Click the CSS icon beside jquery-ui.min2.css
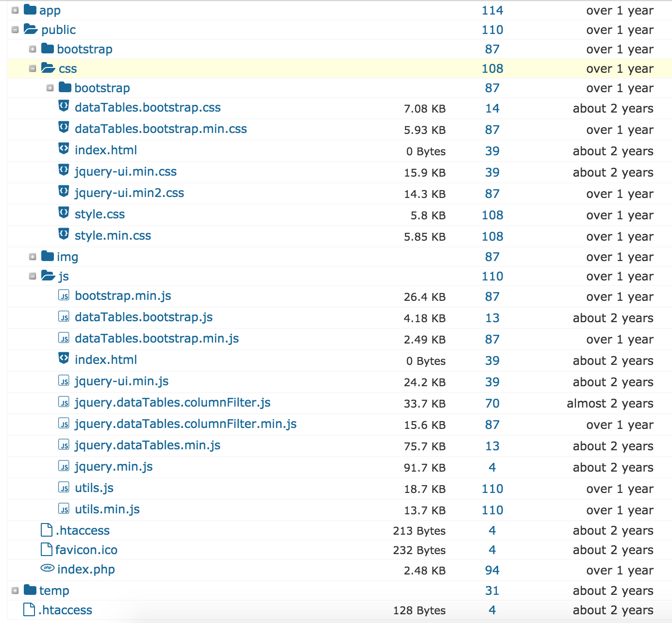 click(64, 191)
